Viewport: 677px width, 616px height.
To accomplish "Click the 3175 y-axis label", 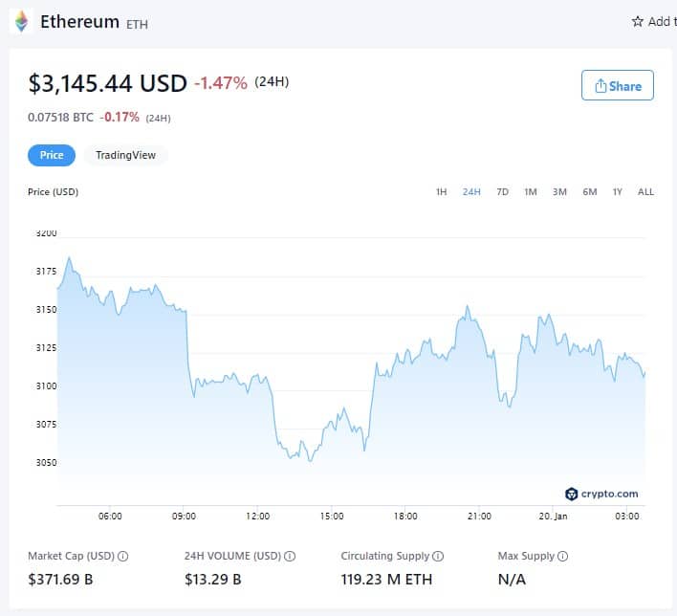I will [46, 272].
